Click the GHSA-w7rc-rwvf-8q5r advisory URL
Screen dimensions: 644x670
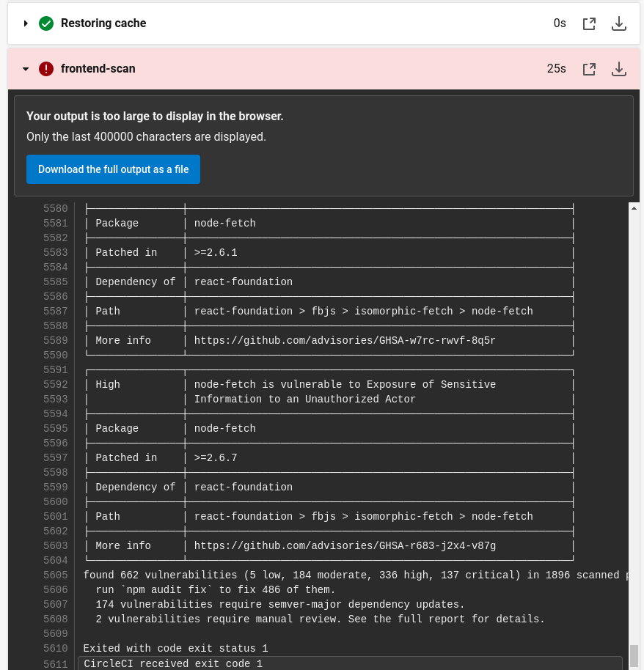click(345, 341)
